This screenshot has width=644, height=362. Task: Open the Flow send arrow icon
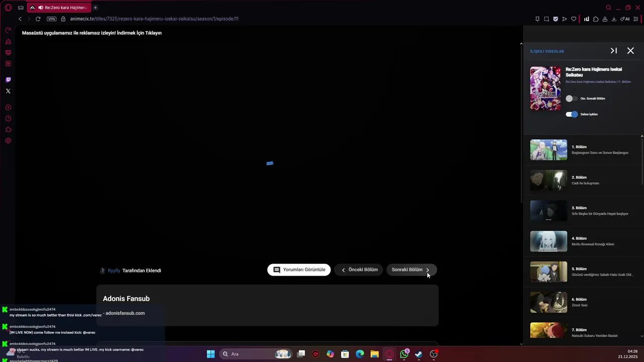click(x=565, y=19)
